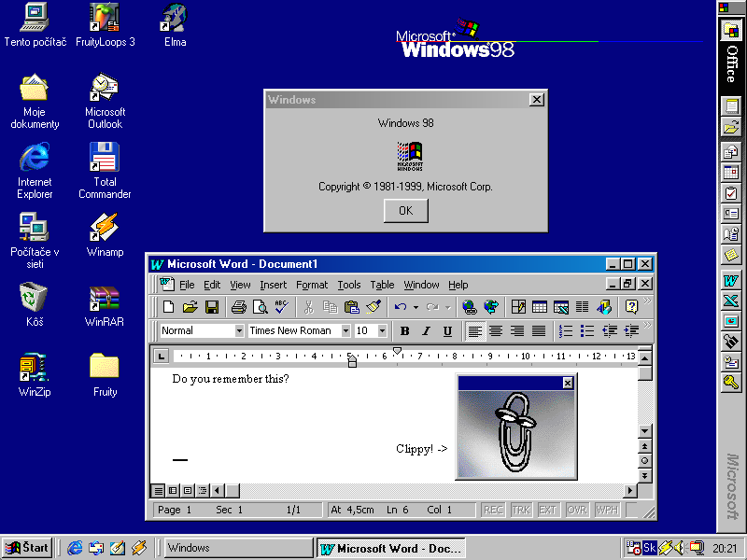Open the Start menu
747x560 pixels.
(27, 548)
